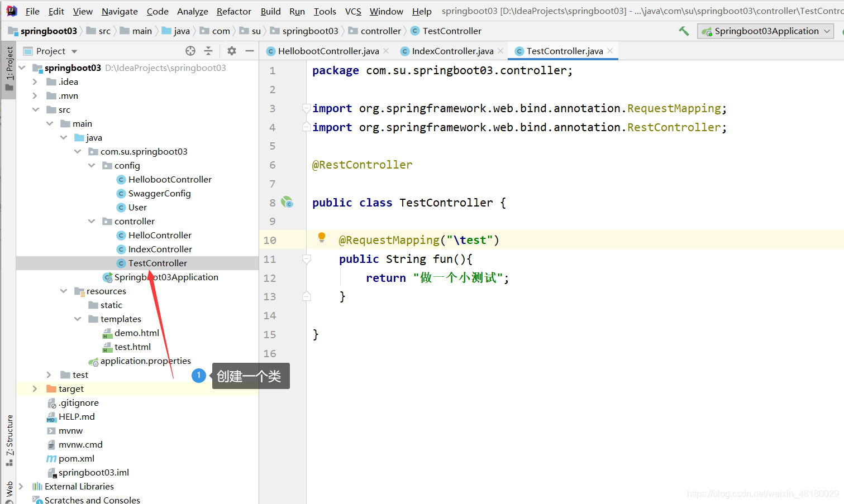Toggle the Z: Structure tool window button
844x504 pixels.
(9, 441)
